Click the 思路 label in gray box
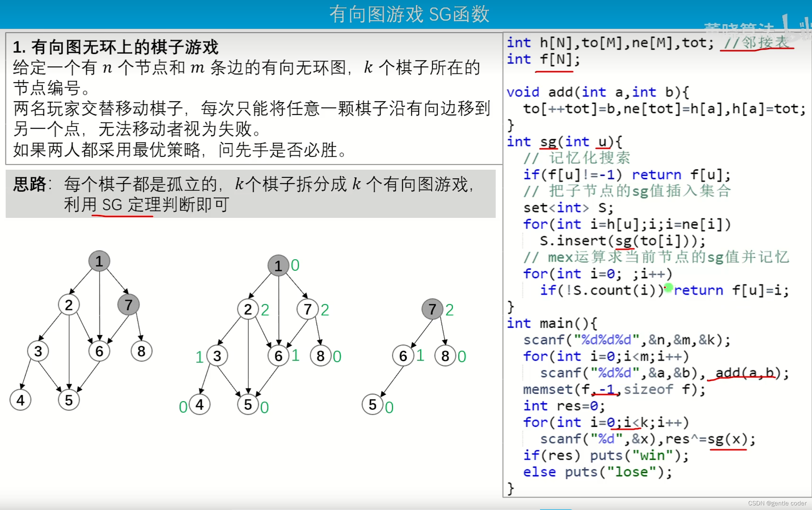812x510 pixels. pos(30,184)
